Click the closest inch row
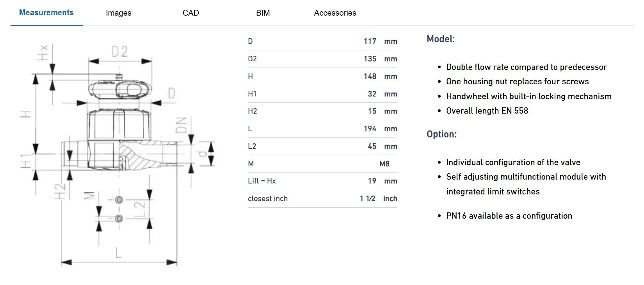The width and height of the screenshot is (644, 285). pos(322,199)
